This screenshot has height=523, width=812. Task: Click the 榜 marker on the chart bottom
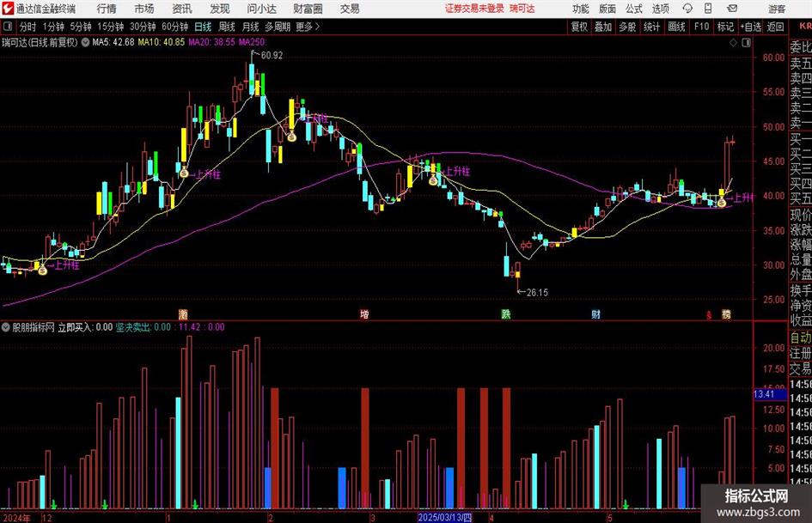(x=726, y=314)
